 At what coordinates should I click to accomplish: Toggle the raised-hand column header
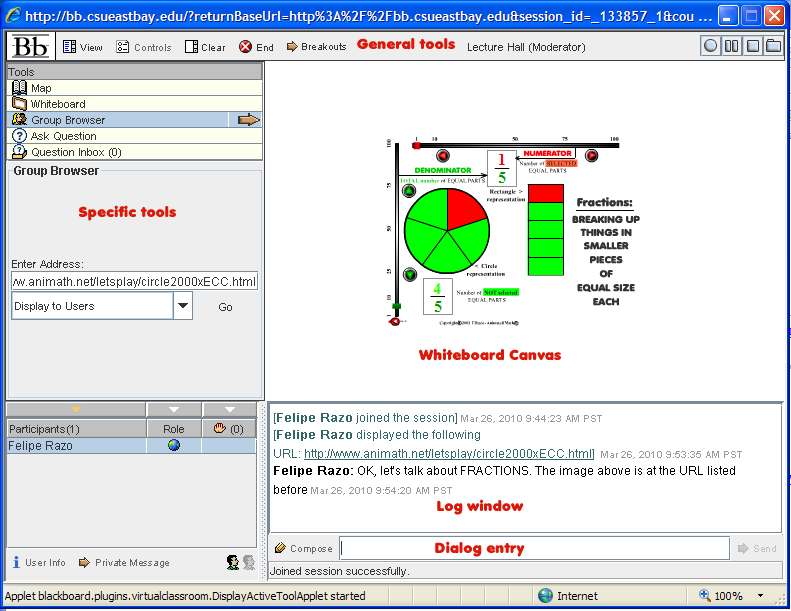229,428
